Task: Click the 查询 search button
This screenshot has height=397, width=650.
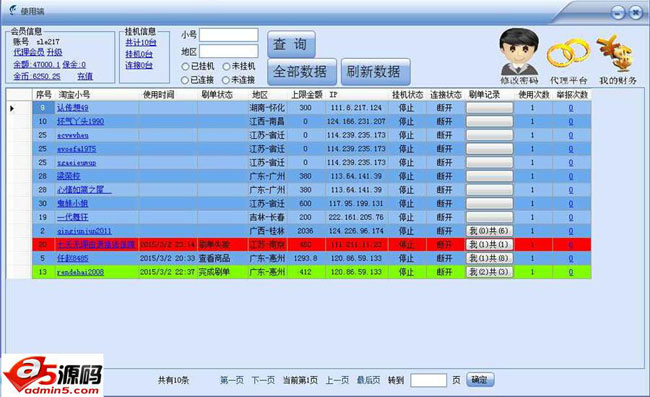Action: (291, 44)
